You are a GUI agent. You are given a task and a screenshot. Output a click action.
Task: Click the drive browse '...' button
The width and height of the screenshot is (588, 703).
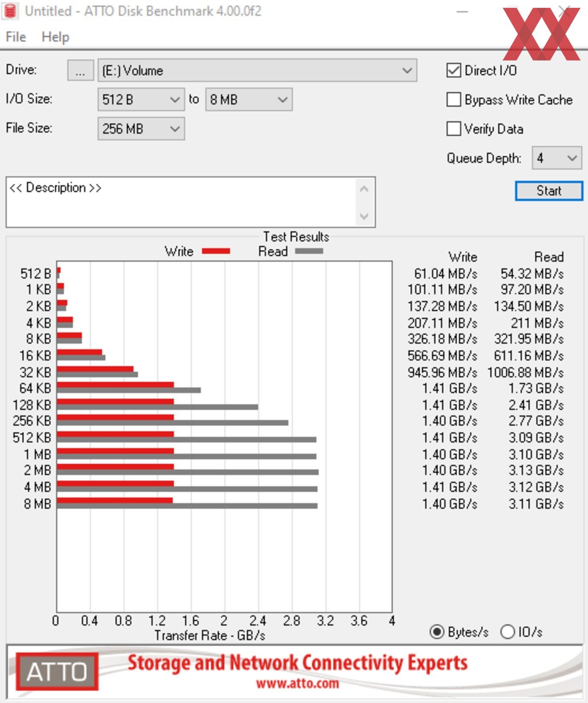80,70
